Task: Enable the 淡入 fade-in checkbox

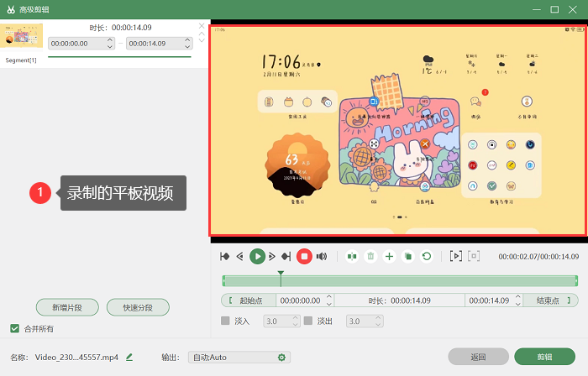Action: click(225, 321)
